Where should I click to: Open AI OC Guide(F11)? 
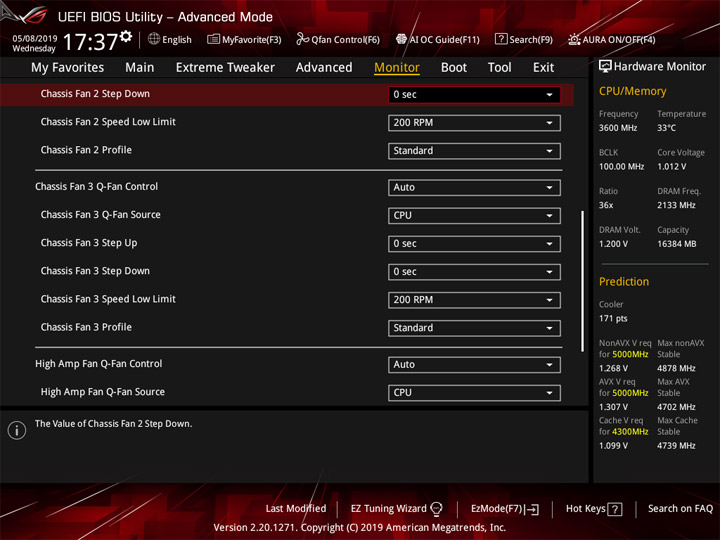438,39
